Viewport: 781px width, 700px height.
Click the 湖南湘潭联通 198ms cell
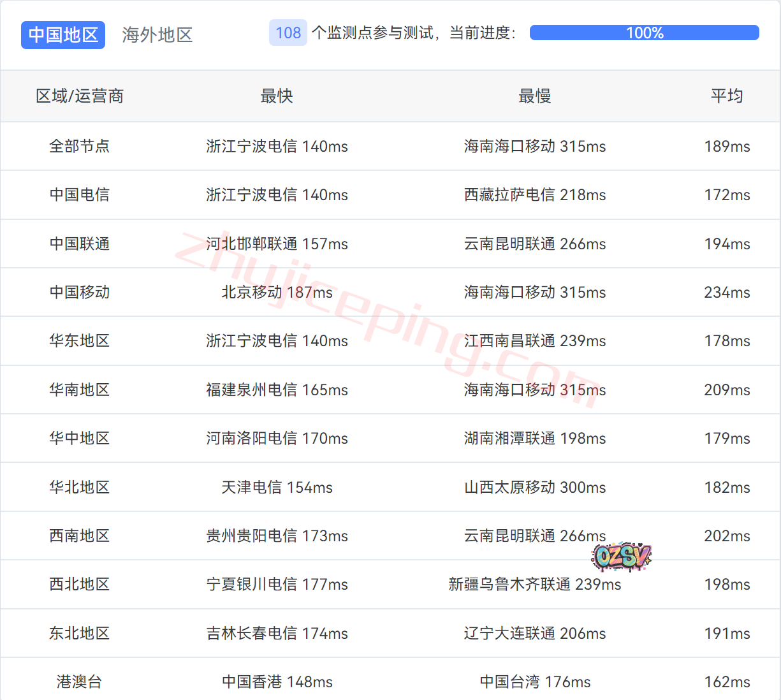click(534, 438)
